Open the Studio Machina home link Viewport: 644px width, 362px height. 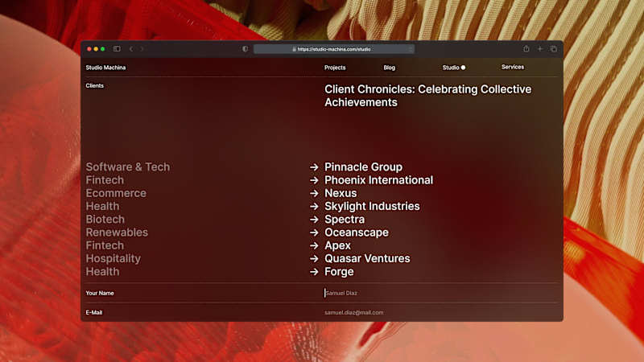105,68
